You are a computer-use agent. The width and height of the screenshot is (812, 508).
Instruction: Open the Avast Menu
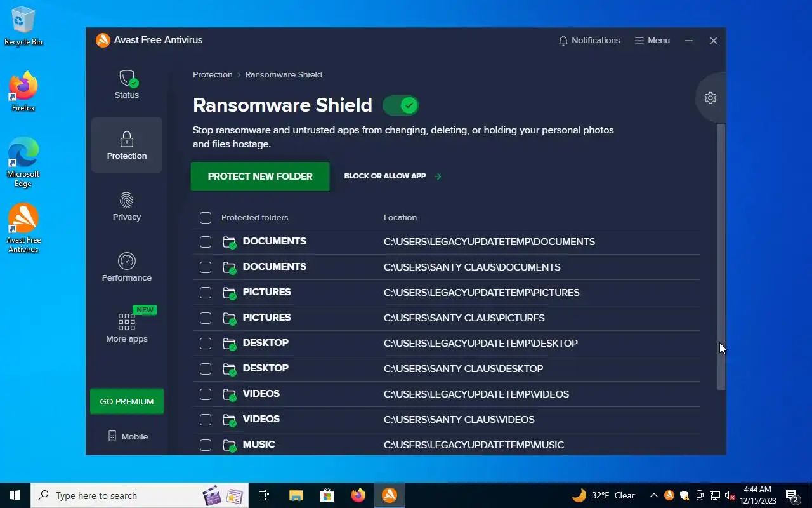tap(652, 40)
